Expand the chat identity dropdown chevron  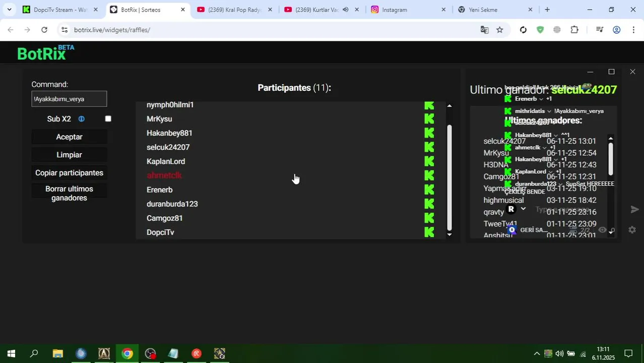(523, 209)
